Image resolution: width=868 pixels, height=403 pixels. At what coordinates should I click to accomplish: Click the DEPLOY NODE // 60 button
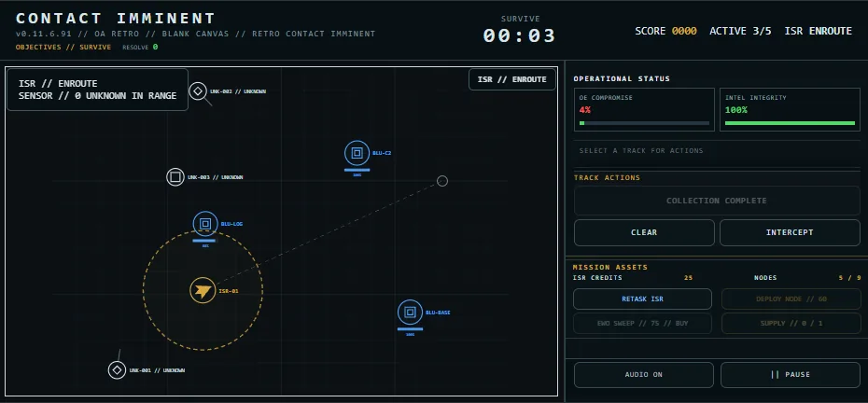[791, 299]
